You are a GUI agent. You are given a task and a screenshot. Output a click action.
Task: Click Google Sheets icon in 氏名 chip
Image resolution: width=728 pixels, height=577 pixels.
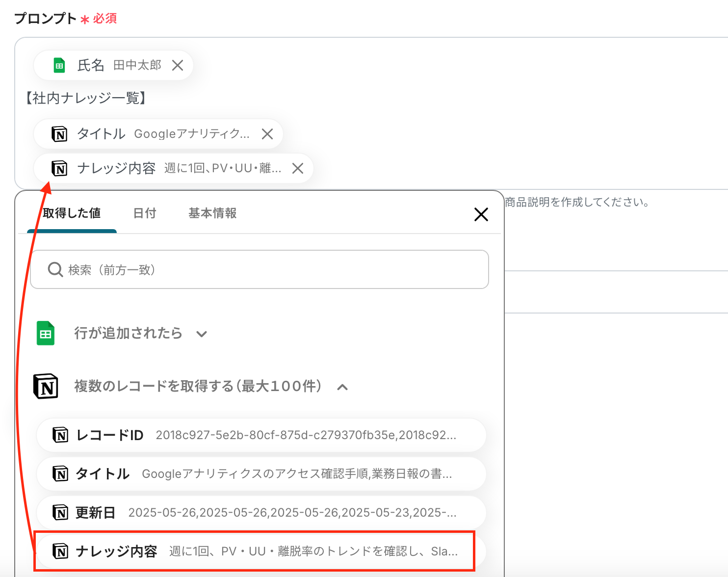pos(59,65)
